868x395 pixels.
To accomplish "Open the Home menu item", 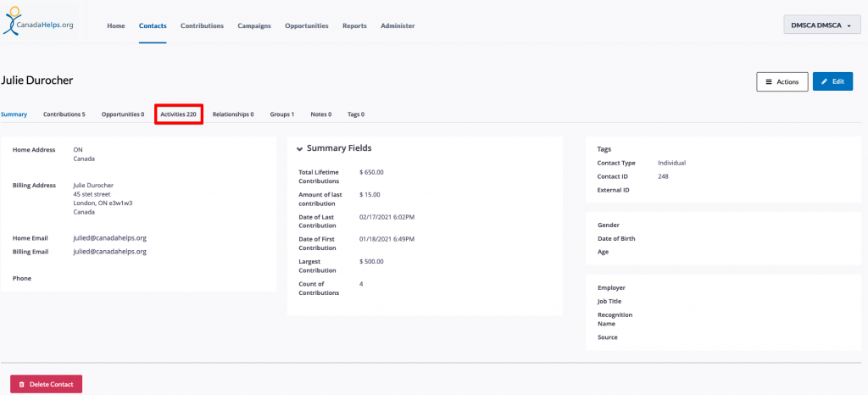I will pos(115,26).
